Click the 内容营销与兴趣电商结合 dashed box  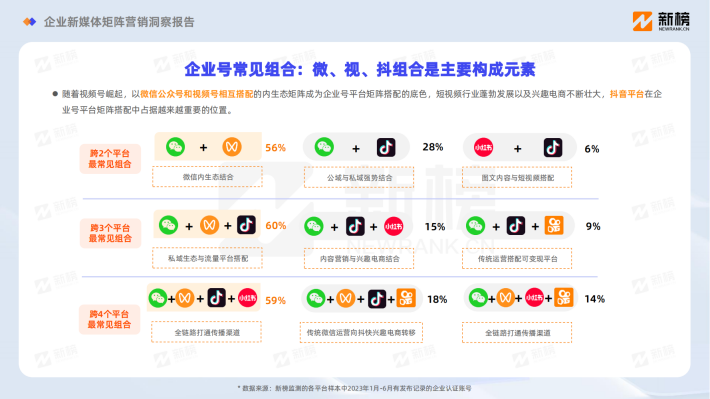359,259
